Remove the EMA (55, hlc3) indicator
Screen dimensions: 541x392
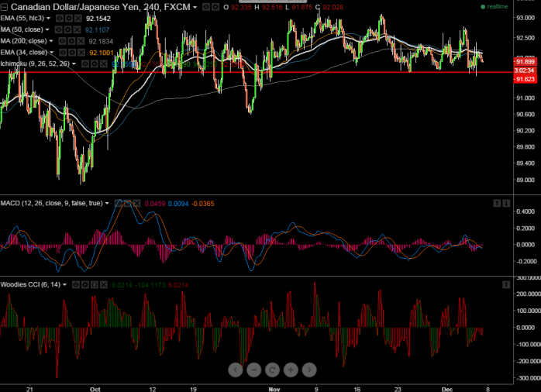point(78,19)
